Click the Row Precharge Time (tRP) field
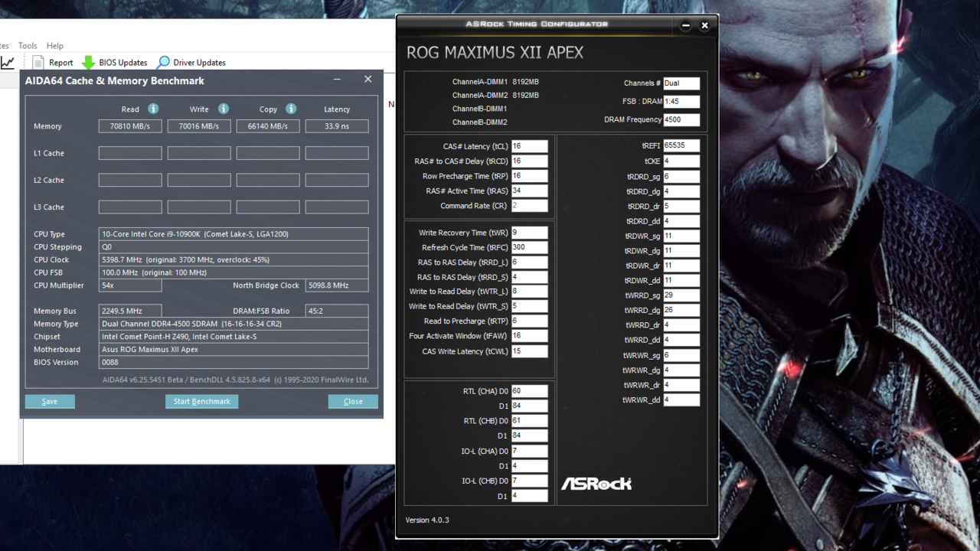The image size is (980, 551). [529, 176]
